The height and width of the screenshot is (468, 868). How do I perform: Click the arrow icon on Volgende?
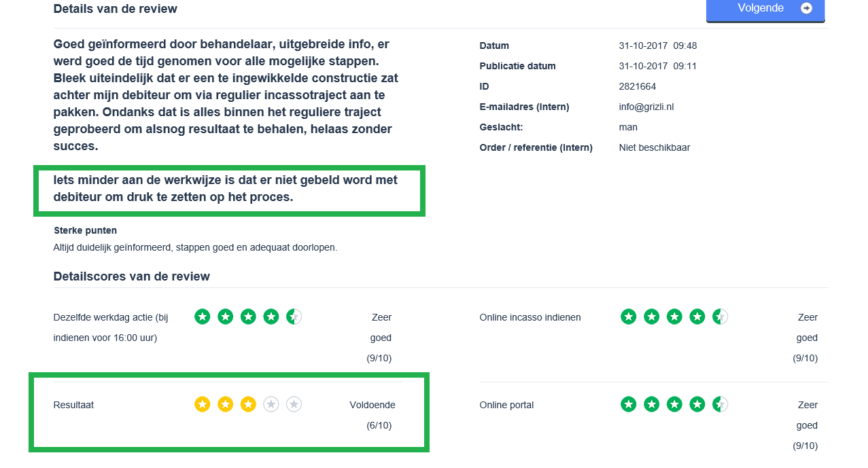pos(806,8)
